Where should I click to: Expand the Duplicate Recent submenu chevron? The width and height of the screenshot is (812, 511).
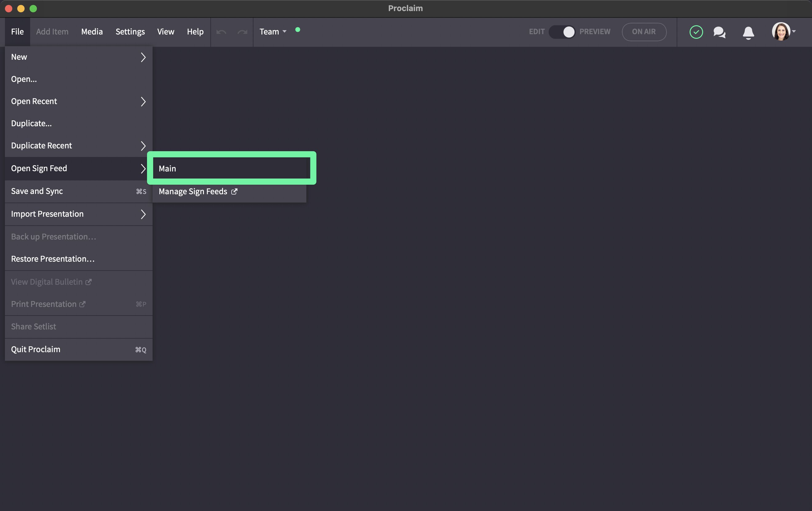(143, 146)
